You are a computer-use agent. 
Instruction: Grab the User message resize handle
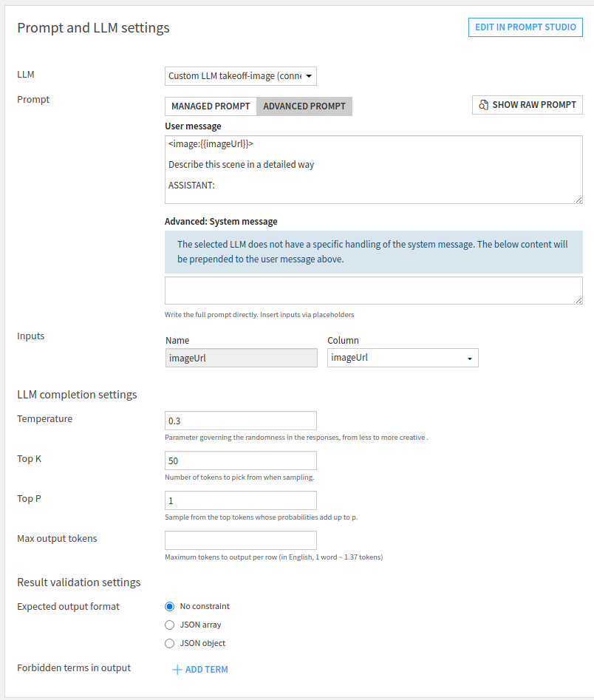tap(578, 200)
